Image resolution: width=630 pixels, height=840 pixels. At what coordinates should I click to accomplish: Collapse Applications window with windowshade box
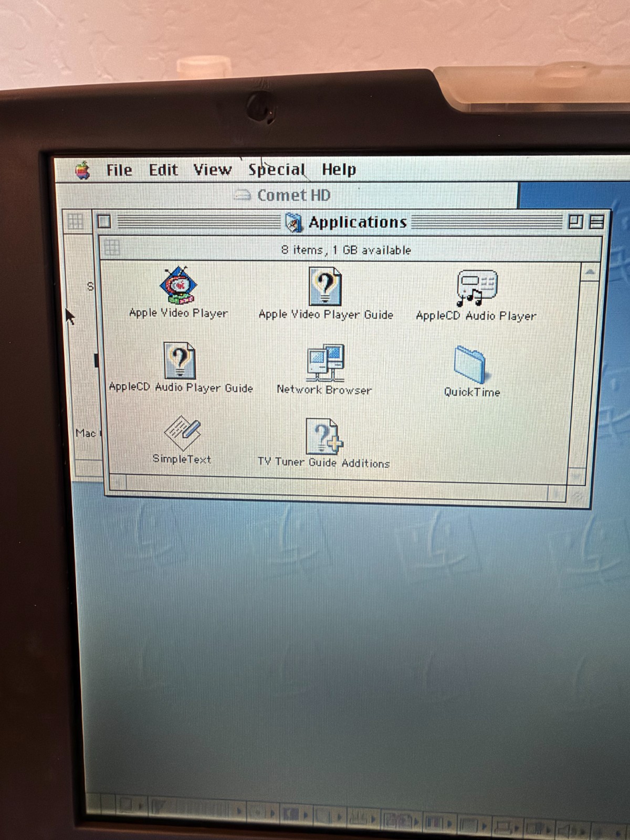[596, 222]
